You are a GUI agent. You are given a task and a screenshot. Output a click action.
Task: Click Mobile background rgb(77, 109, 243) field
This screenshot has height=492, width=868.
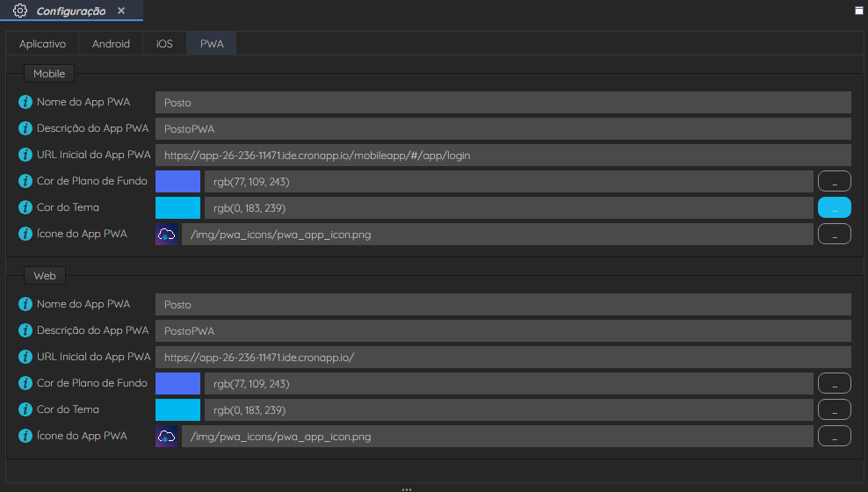coord(509,182)
